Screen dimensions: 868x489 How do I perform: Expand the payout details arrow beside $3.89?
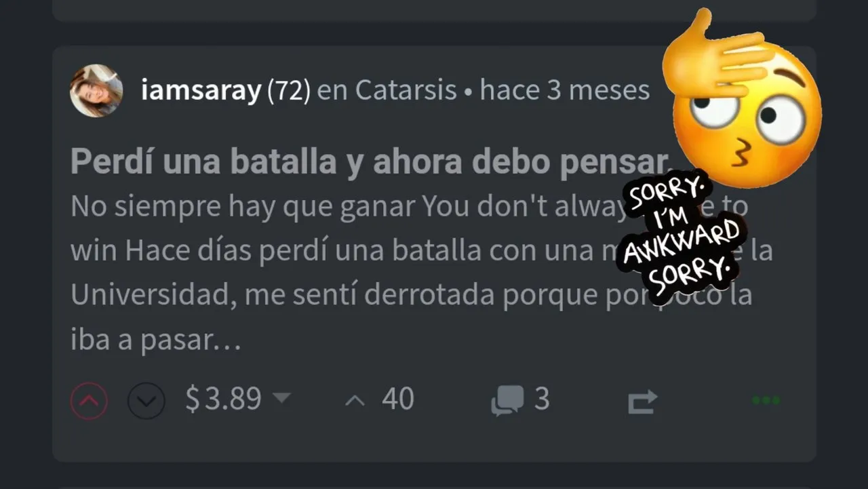point(281,397)
